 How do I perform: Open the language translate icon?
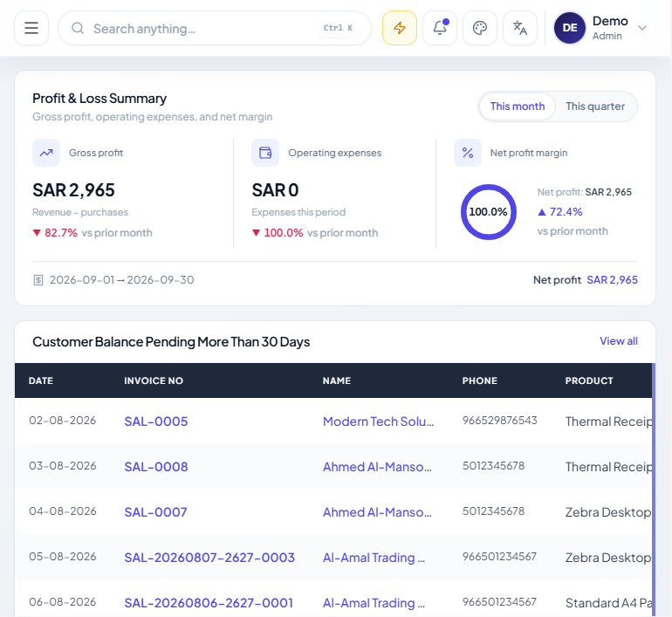[x=520, y=28]
